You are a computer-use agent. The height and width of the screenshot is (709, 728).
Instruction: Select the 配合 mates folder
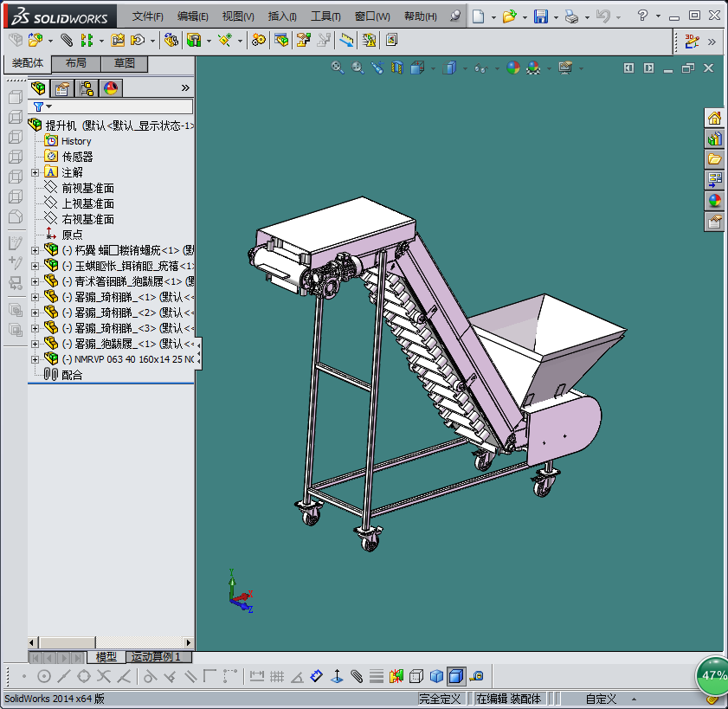pos(72,375)
